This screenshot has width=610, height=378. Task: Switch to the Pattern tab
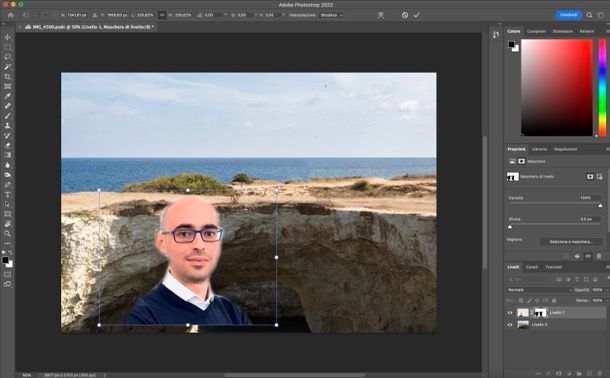[x=587, y=31]
